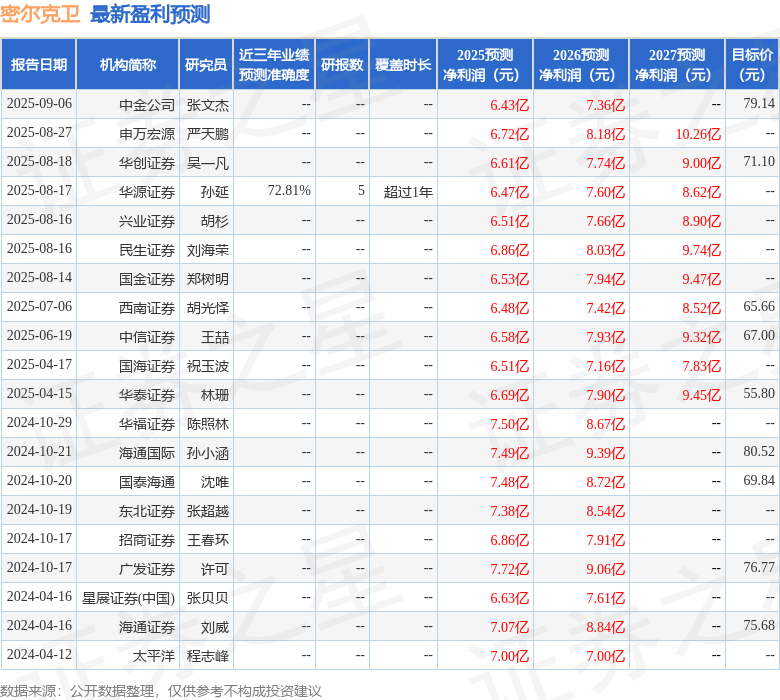Viewport: 780px width, 700px height.
Task: Select the 星展证券(中国) institution cell
Action: (x=128, y=598)
